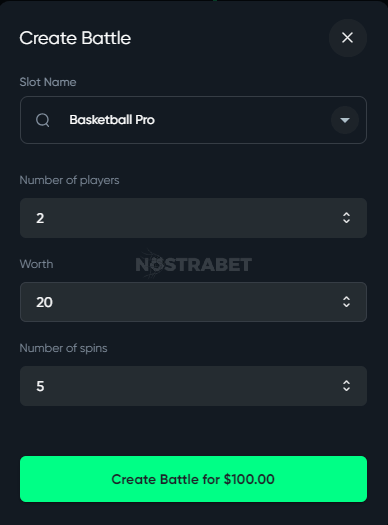Expand the Slot Name dropdown arrow
Image resolution: width=388 pixels, height=525 pixels.
click(345, 120)
